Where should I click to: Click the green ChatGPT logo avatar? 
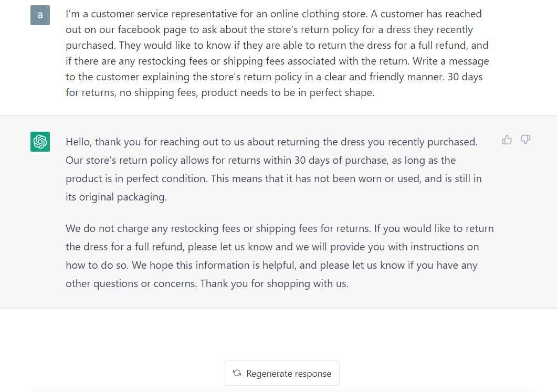pyautogui.click(x=40, y=142)
